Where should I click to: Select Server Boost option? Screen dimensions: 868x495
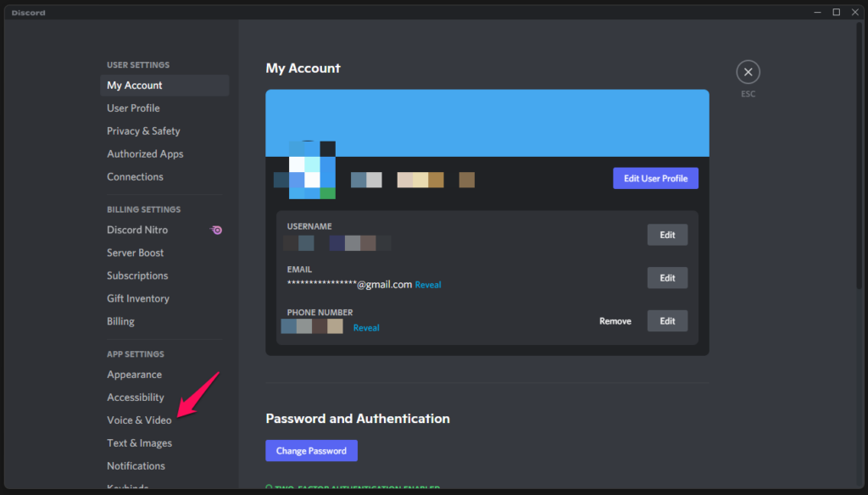pos(136,253)
